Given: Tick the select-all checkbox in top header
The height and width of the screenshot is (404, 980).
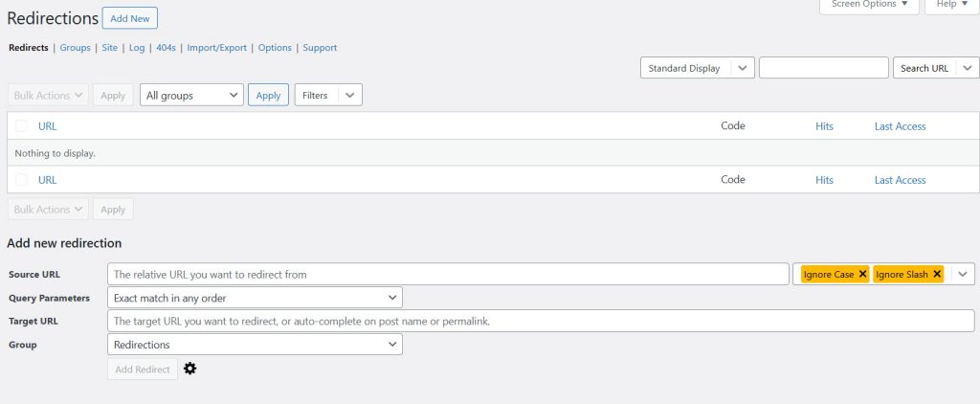Looking at the screenshot, I should [21, 125].
